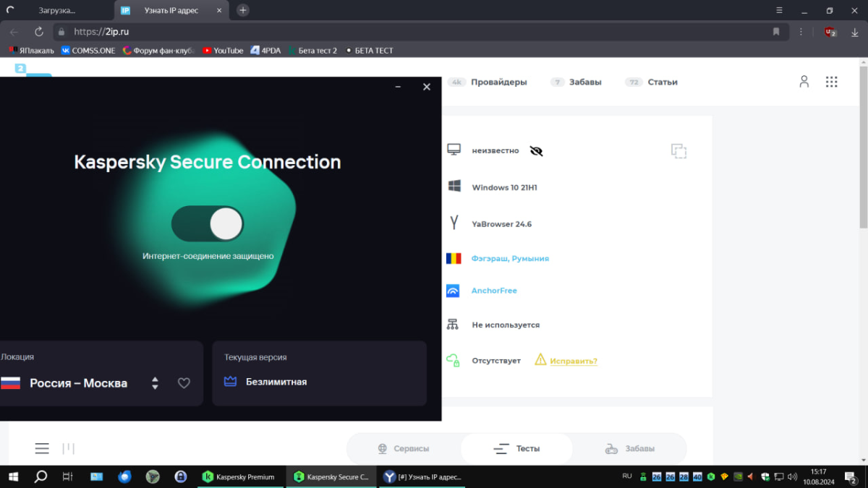Open a new browser tab with plus button
Viewport: 868px width, 488px height.
[243, 10]
